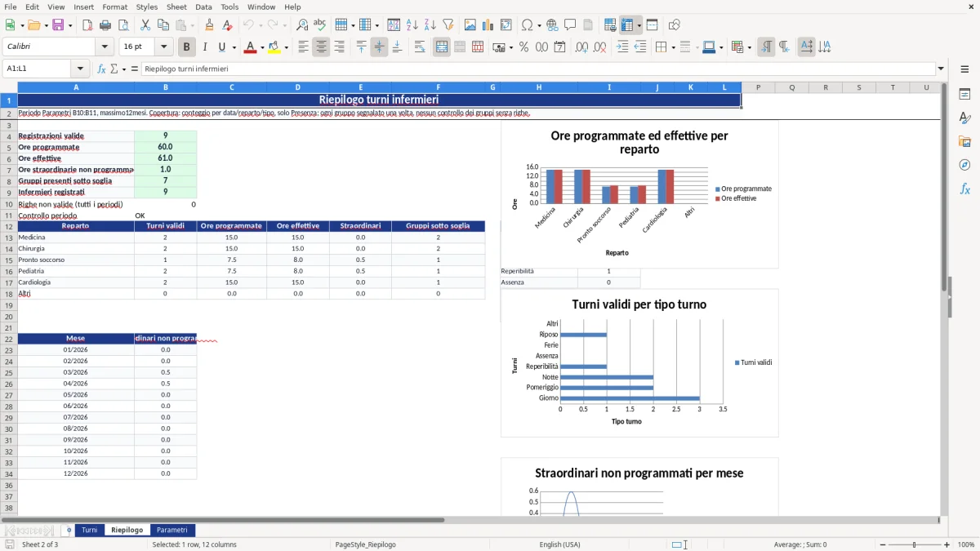
Task: Open the Font Color dropdown arrow
Action: (262, 47)
